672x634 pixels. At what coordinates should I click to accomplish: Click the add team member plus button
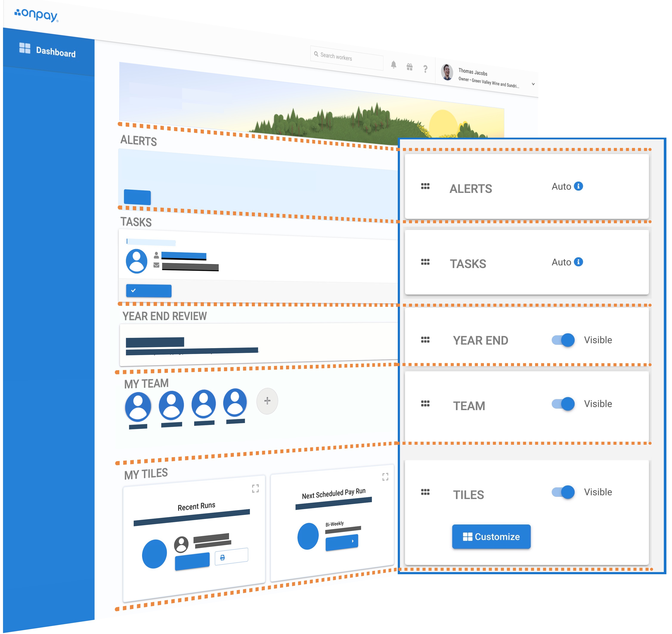point(267,401)
